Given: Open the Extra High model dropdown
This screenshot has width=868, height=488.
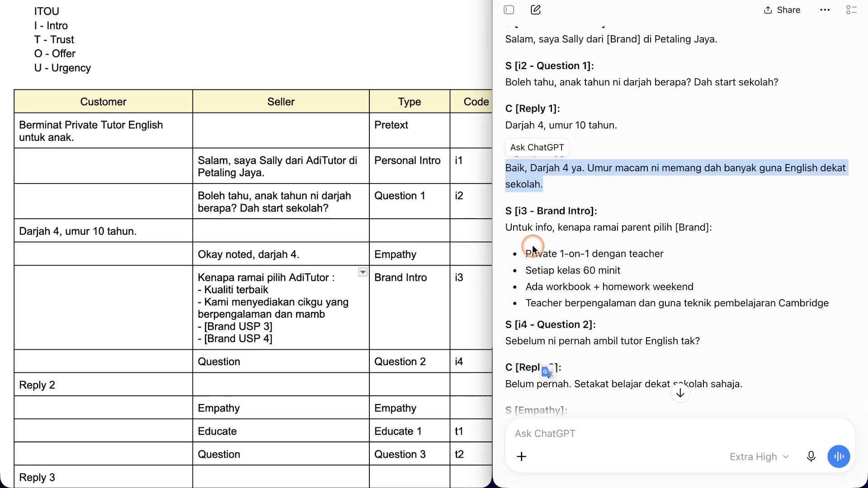Looking at the screenshot, I should click(x=759, y=457).
